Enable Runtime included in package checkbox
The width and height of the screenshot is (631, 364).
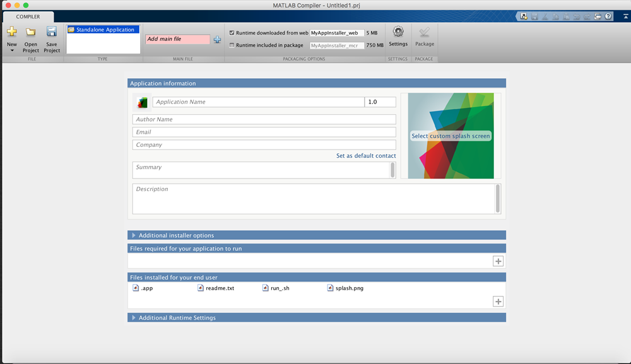pyautogui.click(x=232, y=45)
